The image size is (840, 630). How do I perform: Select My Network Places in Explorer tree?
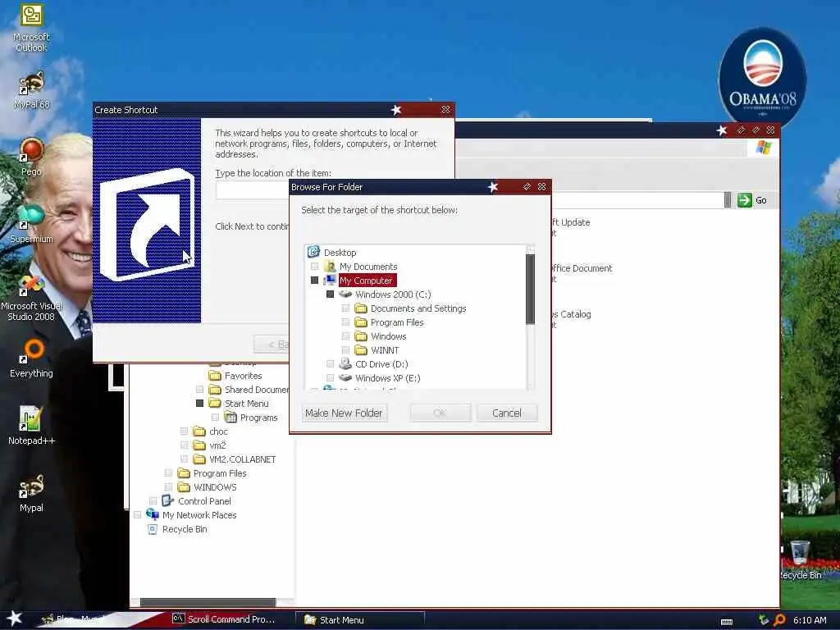[x=199, y=515]
